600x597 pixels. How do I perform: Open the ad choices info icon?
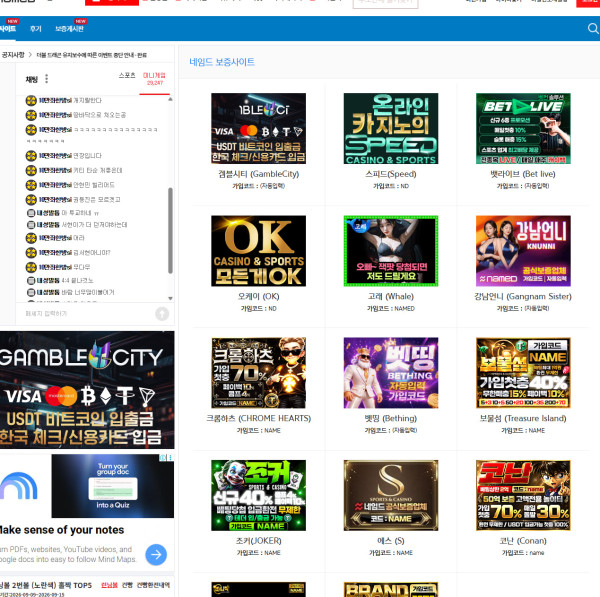click(163, 458)
